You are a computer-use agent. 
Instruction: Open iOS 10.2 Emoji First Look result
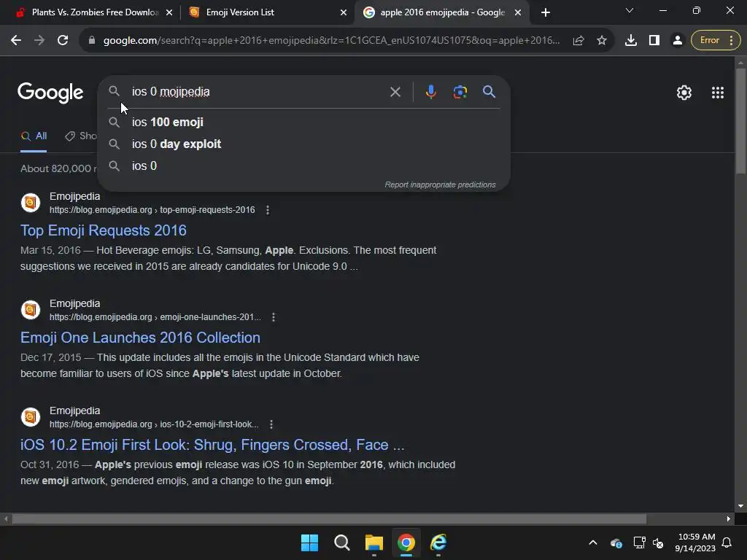[x=212, y=445]
